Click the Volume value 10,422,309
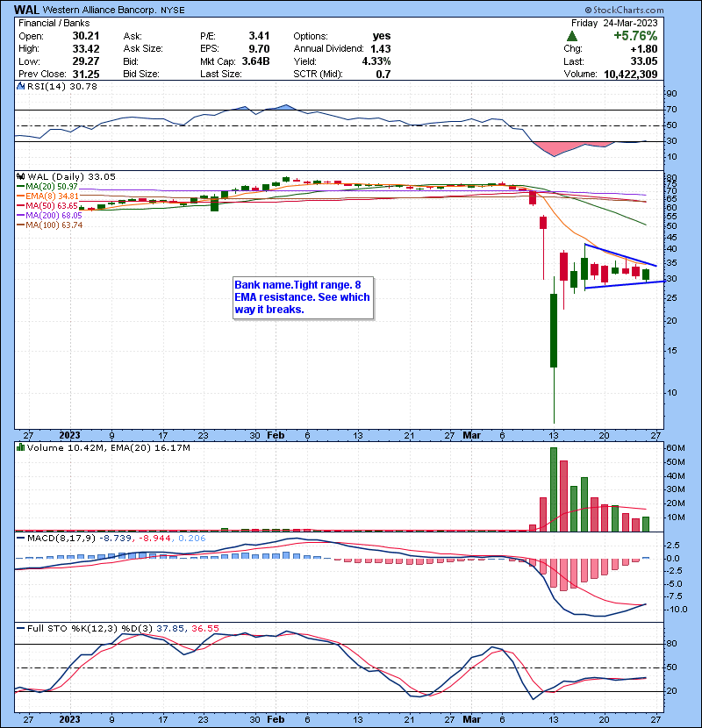The image size is (702, 728). point(630,75)
